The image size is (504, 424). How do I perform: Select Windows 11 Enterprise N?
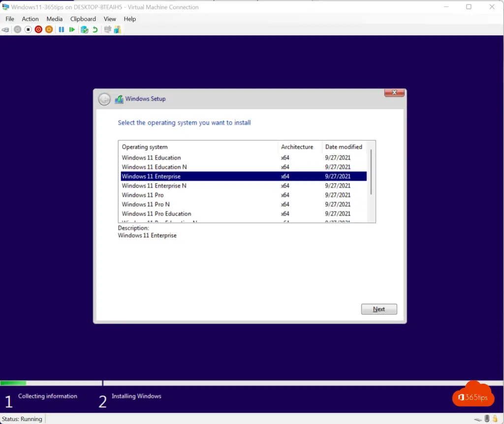pos(244,185)
